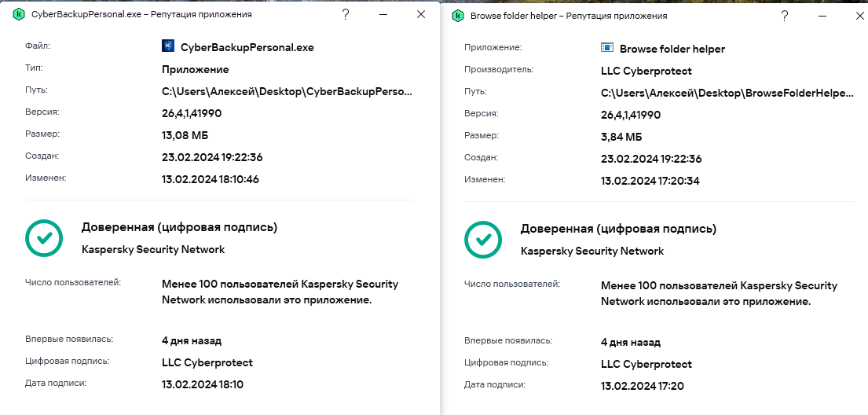Screen dimensions: 868x415
Task: Click the Kaspersky logo in Browse folder helper title bar
Action: point(458,16)
